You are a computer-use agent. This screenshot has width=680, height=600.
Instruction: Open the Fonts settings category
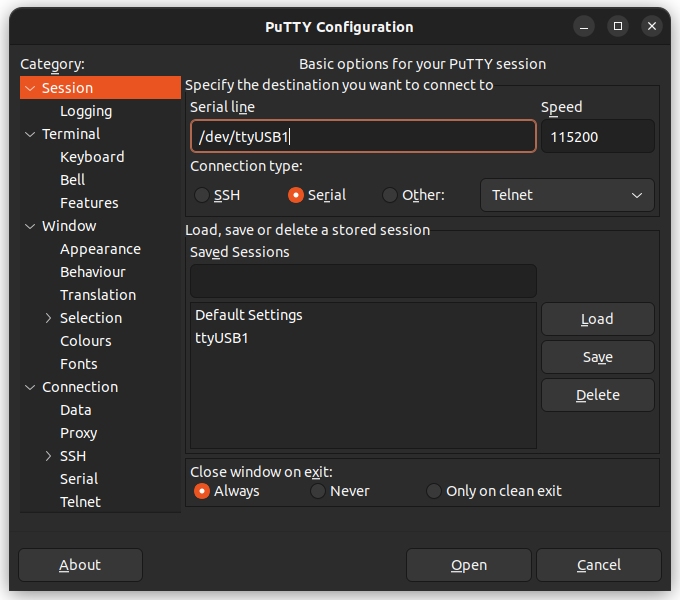coord(79,364)
